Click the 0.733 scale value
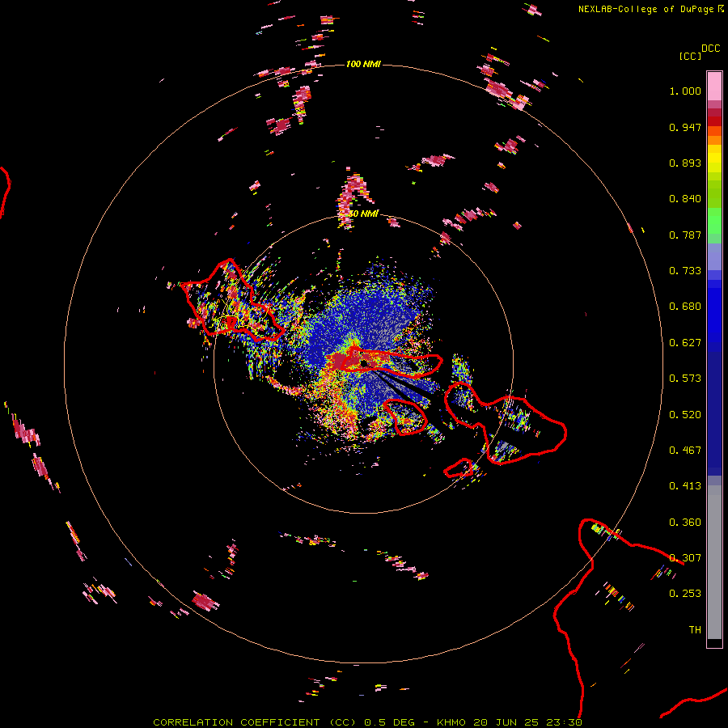The width and height of the screenshot is (728, 728). [685, 271]
